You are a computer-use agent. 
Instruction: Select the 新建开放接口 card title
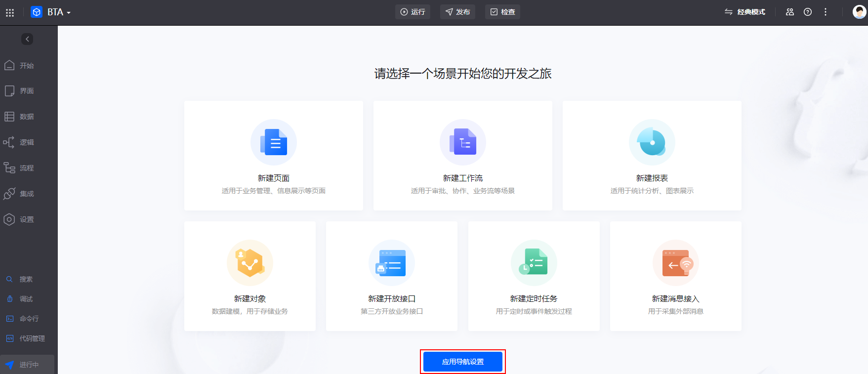[x=392, y=299]
